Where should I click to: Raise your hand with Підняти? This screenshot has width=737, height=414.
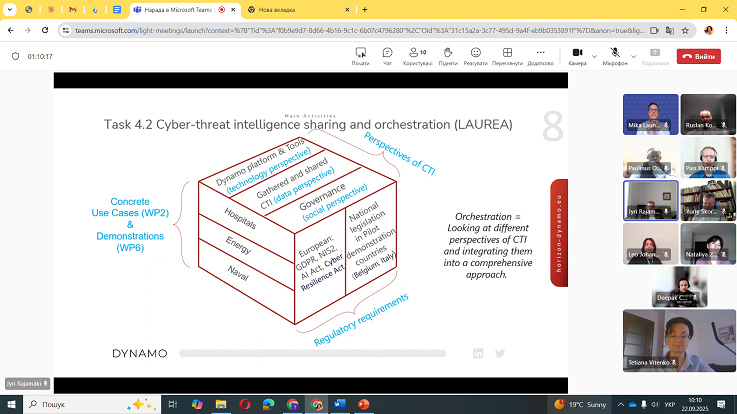[x=447, y=55]
